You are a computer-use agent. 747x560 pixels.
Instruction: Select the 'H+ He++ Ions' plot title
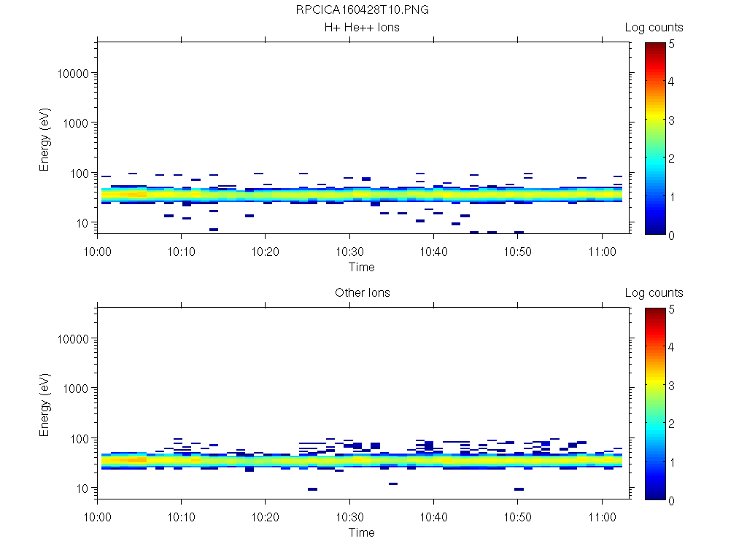click(362, 27)
